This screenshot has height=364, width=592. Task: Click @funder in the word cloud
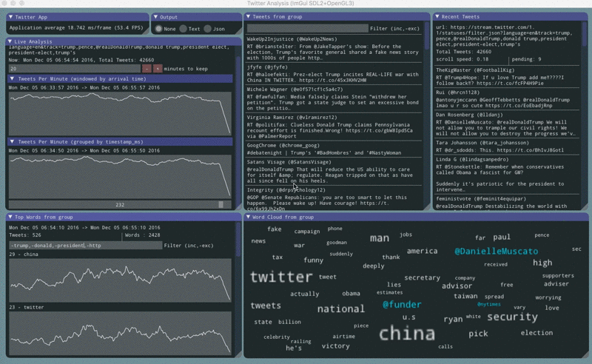(x=402, y=305)
